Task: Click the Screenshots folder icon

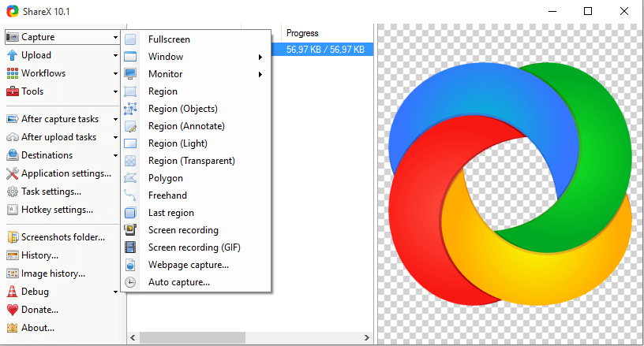Action: 13,237
